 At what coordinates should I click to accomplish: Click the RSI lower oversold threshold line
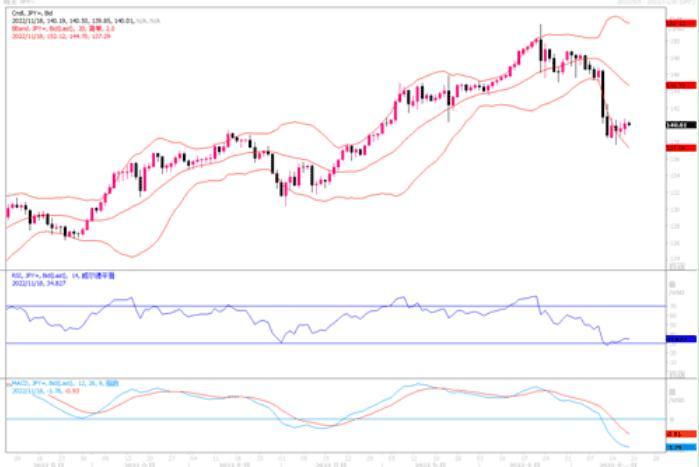click(300, 343)
